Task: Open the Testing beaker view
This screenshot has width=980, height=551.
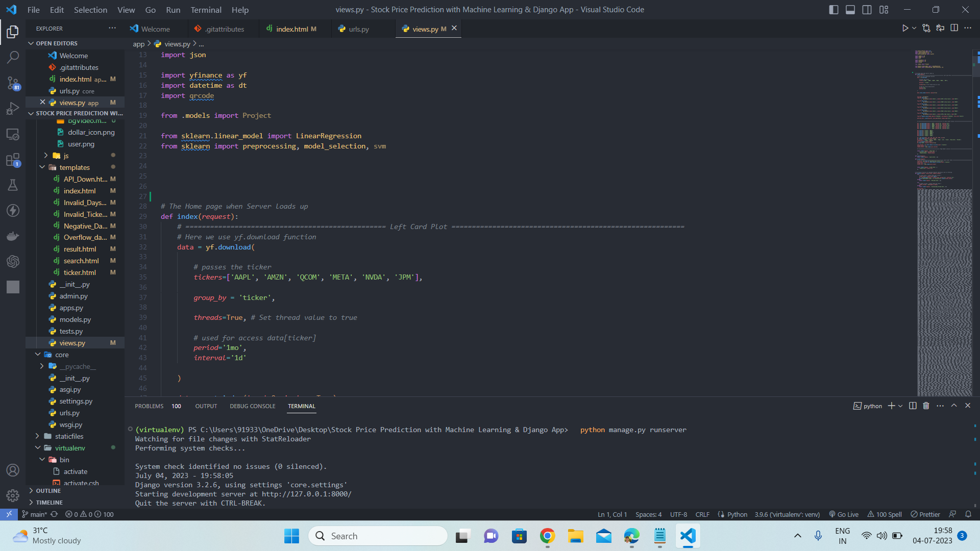Action: click(x=13, y=185)
